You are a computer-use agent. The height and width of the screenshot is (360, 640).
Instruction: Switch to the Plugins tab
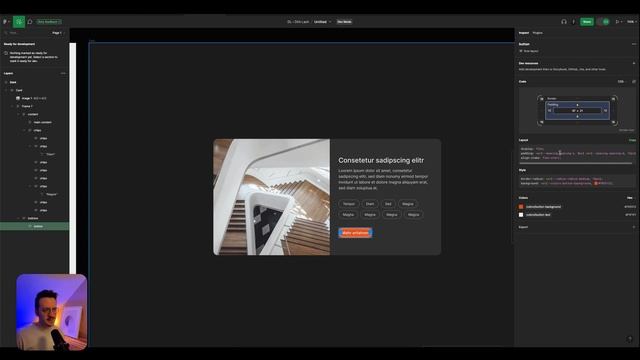[x=538, y=33]
